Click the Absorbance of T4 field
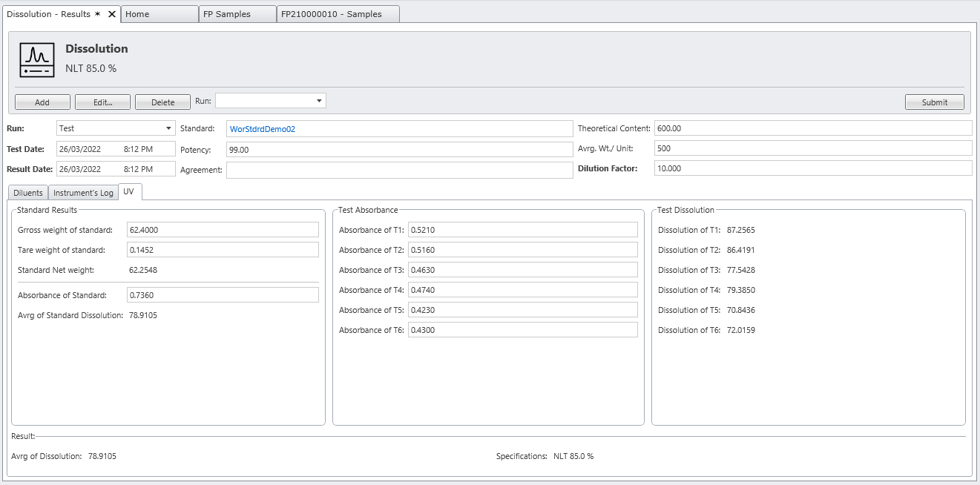Viewport: 980px width, 485px height. [x=522, y=290]
